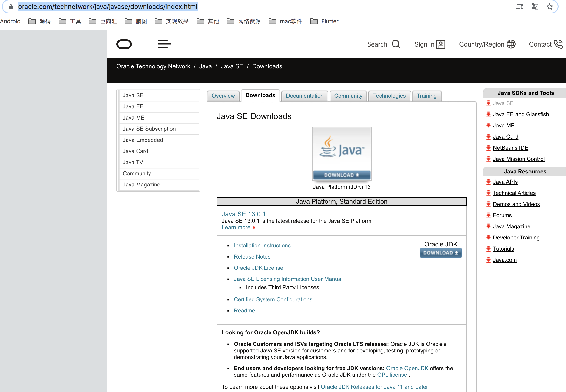The width and height of the screenshot is (566, 392).
Task: Open the NetBeans IDE sidebar link
Action: pos(510,148)
